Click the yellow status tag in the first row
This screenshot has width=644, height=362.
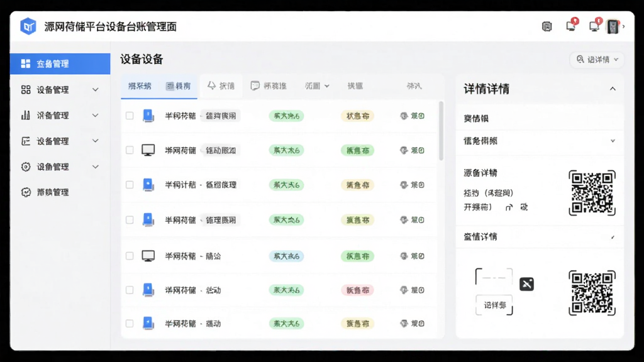[357, 116]
